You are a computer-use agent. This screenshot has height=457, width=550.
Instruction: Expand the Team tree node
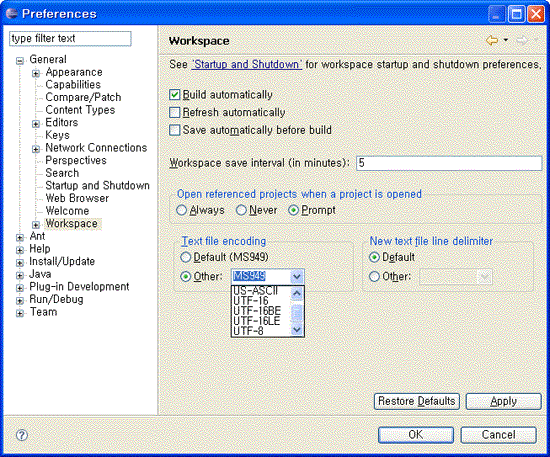tap(20, 313)
